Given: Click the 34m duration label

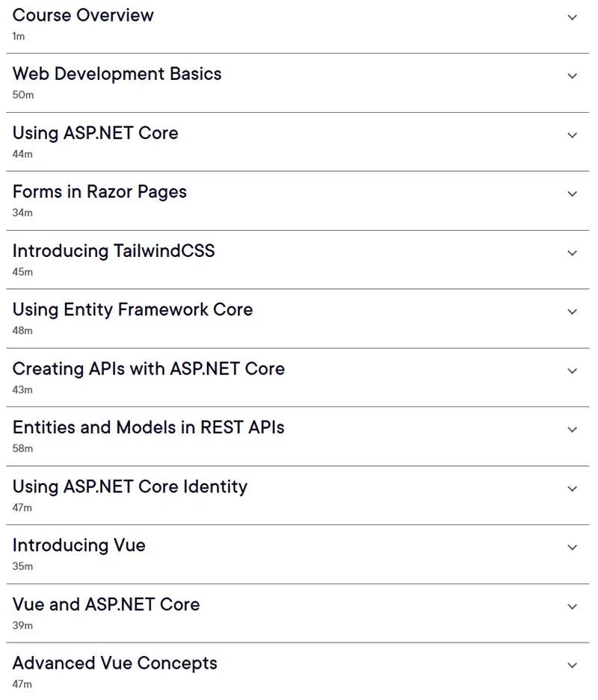Looking at the screenshot, I should (22, 213).
